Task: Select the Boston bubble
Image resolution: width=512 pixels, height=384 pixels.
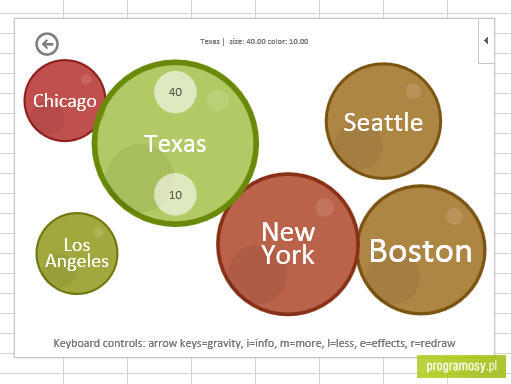Action: pos(421,250)
